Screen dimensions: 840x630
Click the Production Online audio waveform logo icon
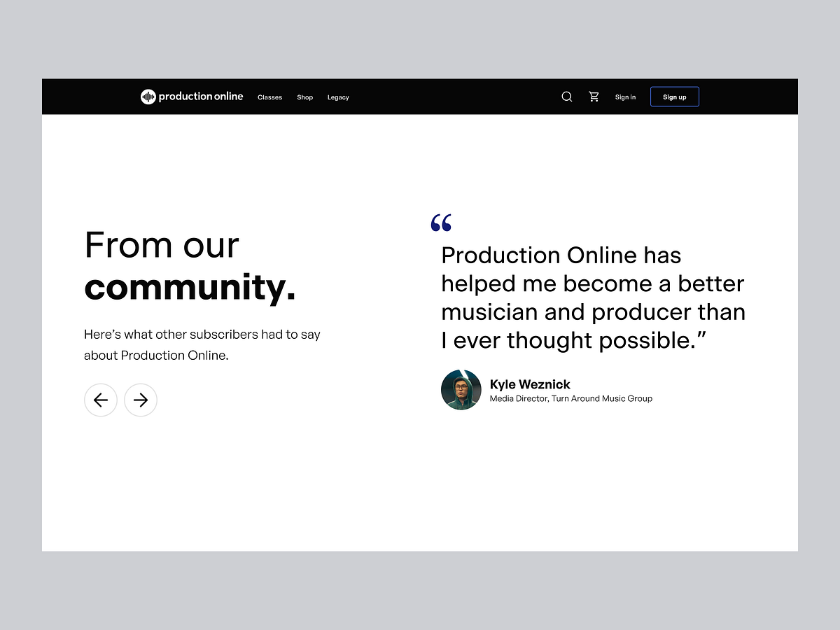tap(148, 97)
